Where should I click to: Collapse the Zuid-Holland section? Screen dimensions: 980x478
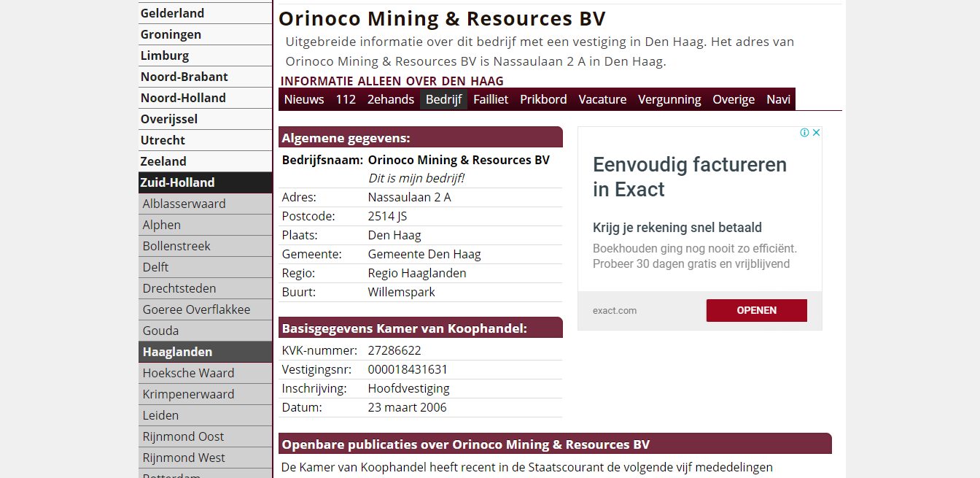tap(178, 182)
